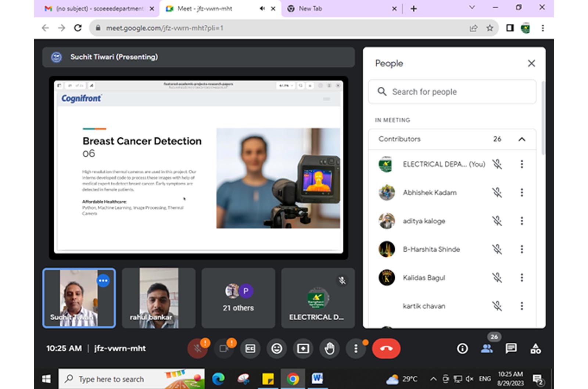Toggle the microphone button
This screenshot has width=588, height=389.
pos(197,348)
